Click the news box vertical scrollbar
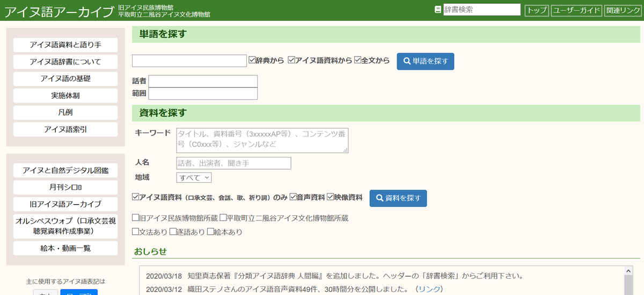 click(x=628, y=280)
